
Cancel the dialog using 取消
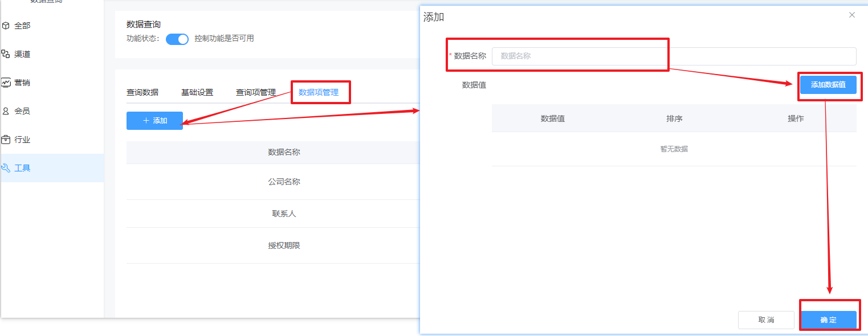[766, 319]
